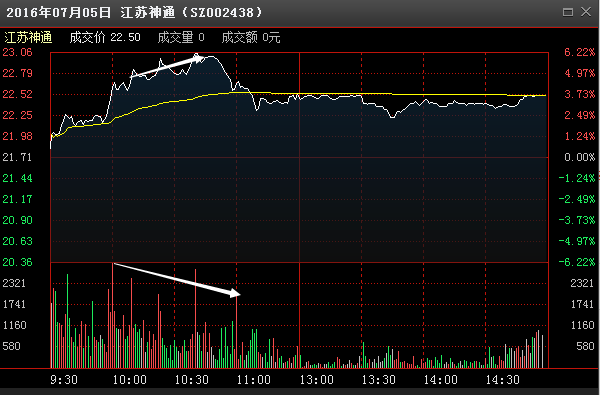This screenshot has height=395, width=600.
Task: Click the 22.52 price axis label
Action: click(17, 94)
